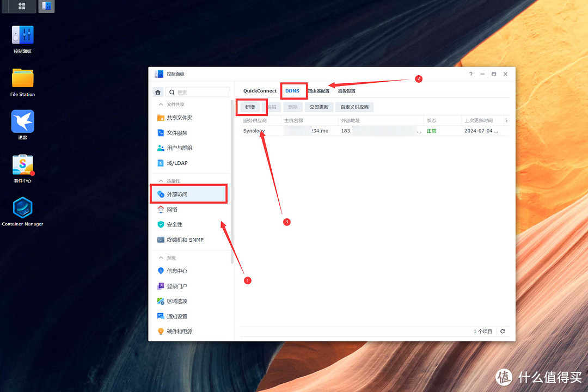Click inside the 搜索 search field
The height and width of the screenshot is (392, 588).
click(x=201, y=91)
